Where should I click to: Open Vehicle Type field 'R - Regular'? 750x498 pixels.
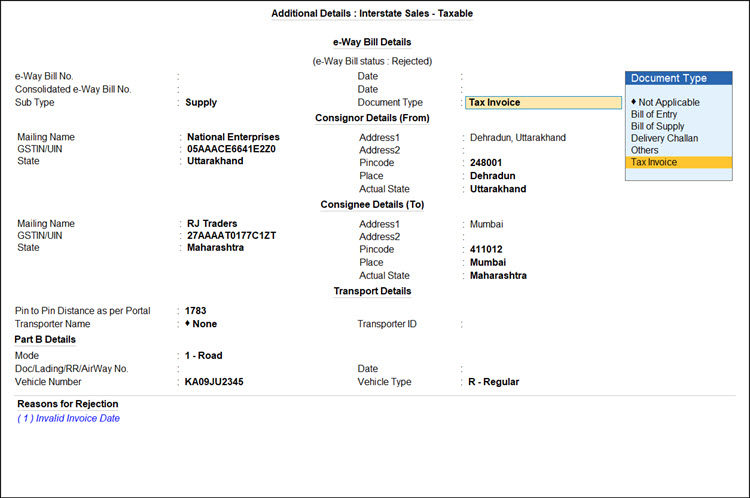(494, 381)
